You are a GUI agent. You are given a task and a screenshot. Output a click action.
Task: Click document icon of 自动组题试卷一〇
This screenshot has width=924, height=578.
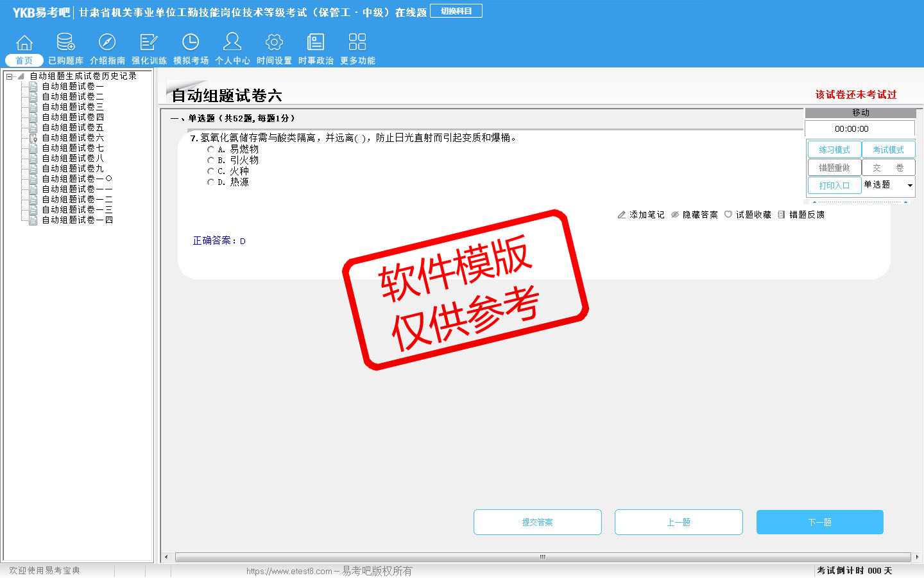tap(33, 179)
